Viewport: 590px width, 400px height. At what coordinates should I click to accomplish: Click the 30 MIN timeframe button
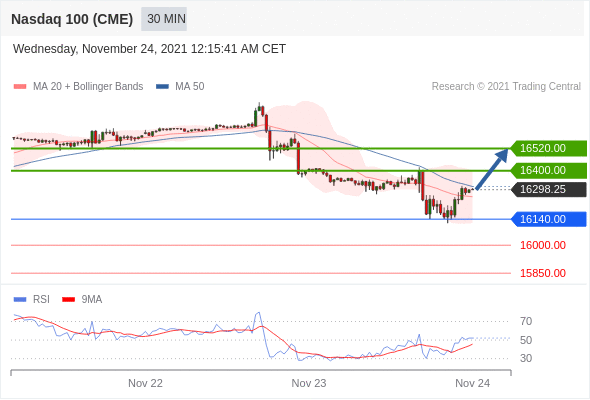point(164,19)
